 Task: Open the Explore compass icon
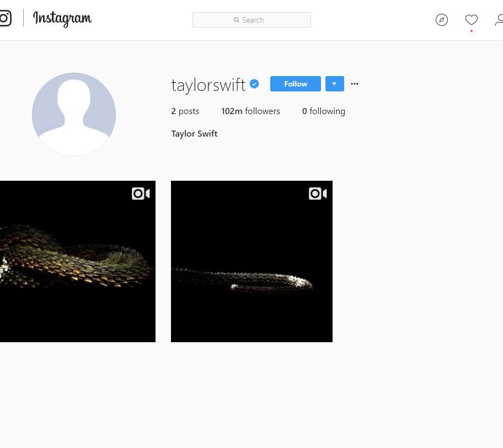coord(442,20)
